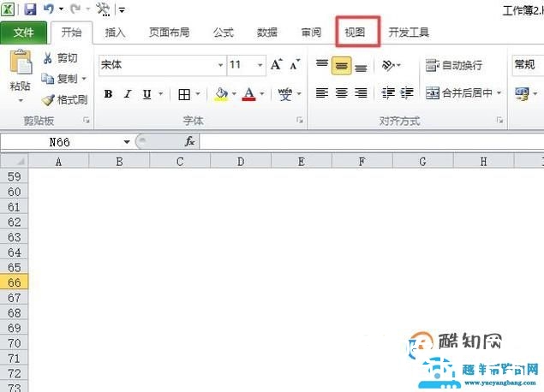The height and width of the screenshot is (392, 544).
Task: Click the decrease font size icon
Action: point(295,65)
